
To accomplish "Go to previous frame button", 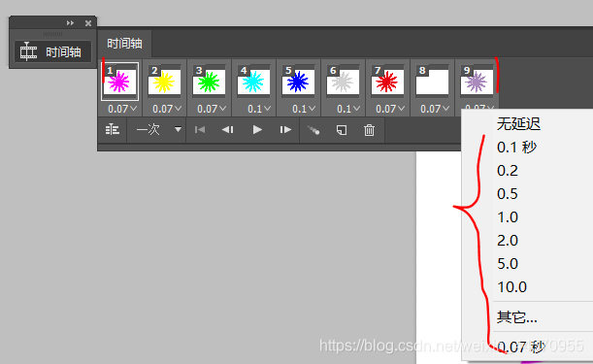I will [228, 130].
